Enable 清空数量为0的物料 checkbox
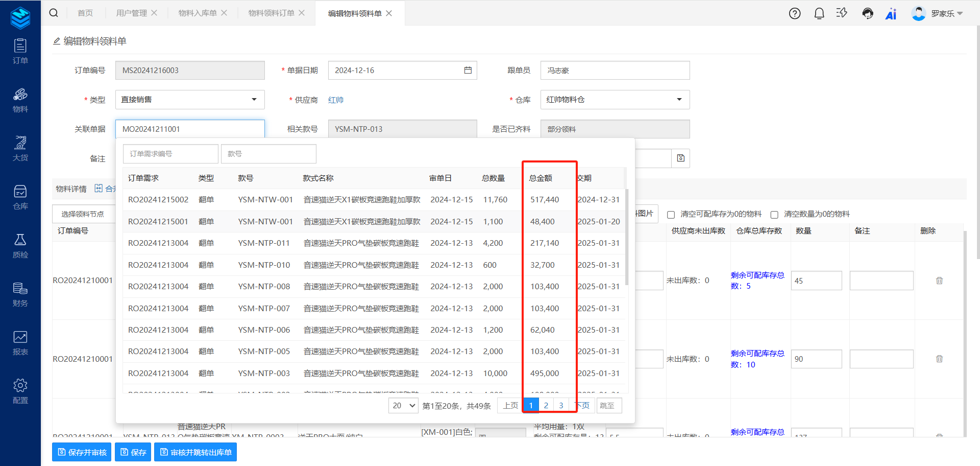The image size is (980, 466). tap(774, 215)
